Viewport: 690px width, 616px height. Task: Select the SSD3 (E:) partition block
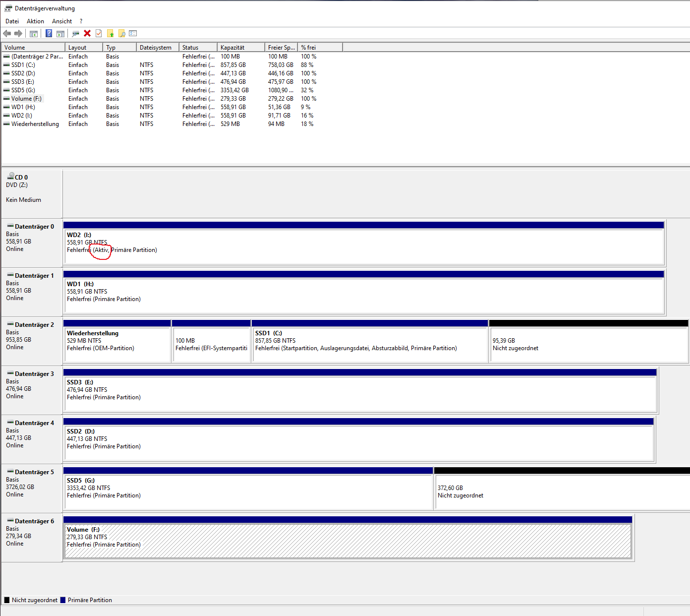[360, 390]
